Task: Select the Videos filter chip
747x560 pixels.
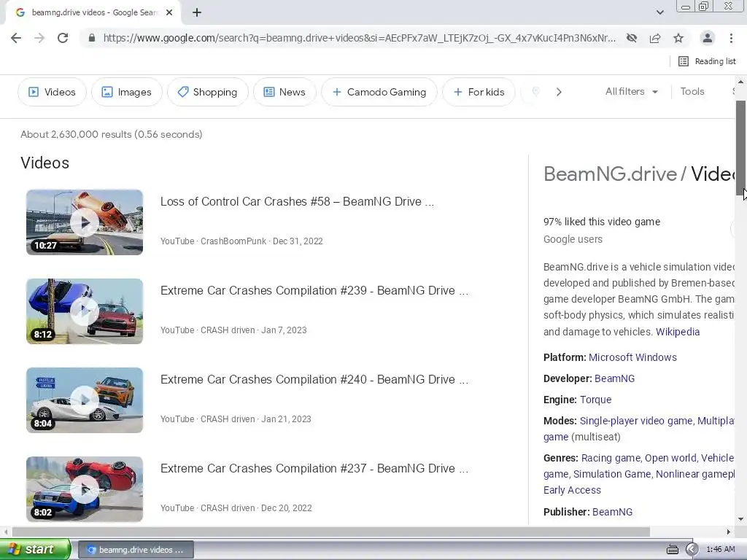Action: (52, 92)
